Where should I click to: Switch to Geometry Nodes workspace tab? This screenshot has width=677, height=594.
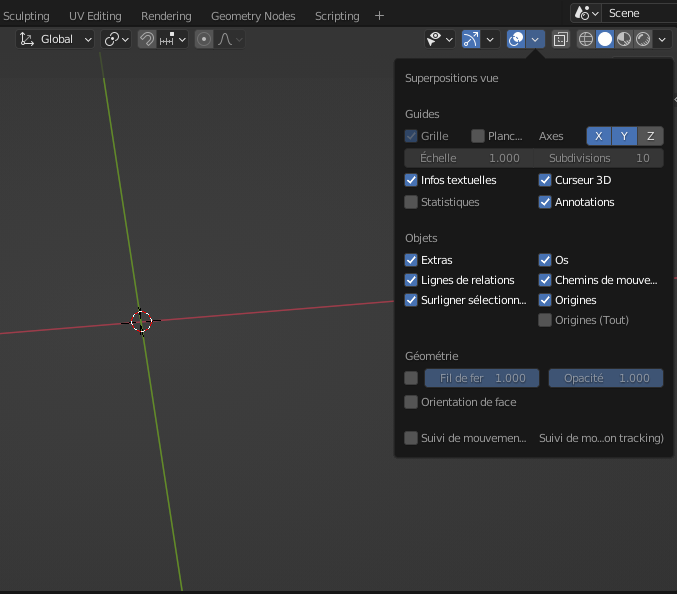click(253, 16)
